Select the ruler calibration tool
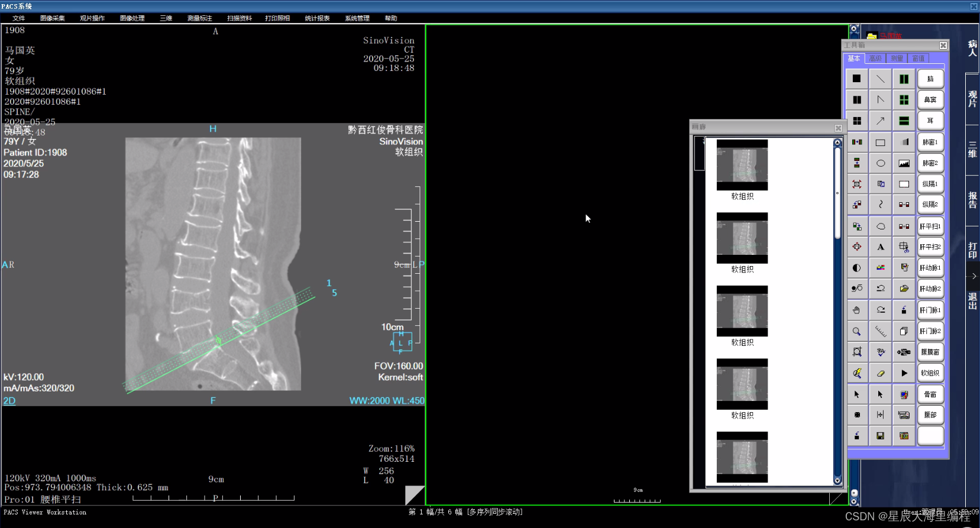The width and height of the screenshot is (980, 528). (880, 331)
